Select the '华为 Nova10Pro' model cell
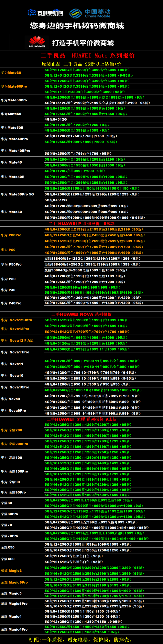163x644 pixels. tap(22, 387)
